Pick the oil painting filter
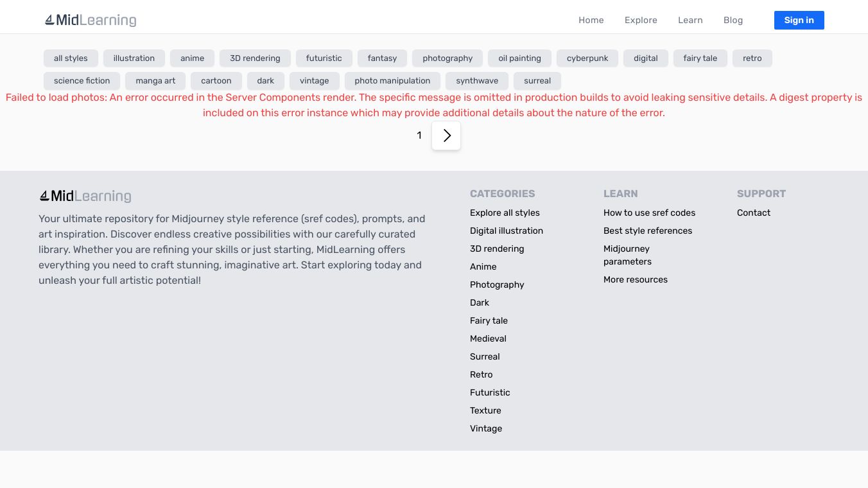Image resolution: width=868 pixels, height=488 pixels. [519, 58]
